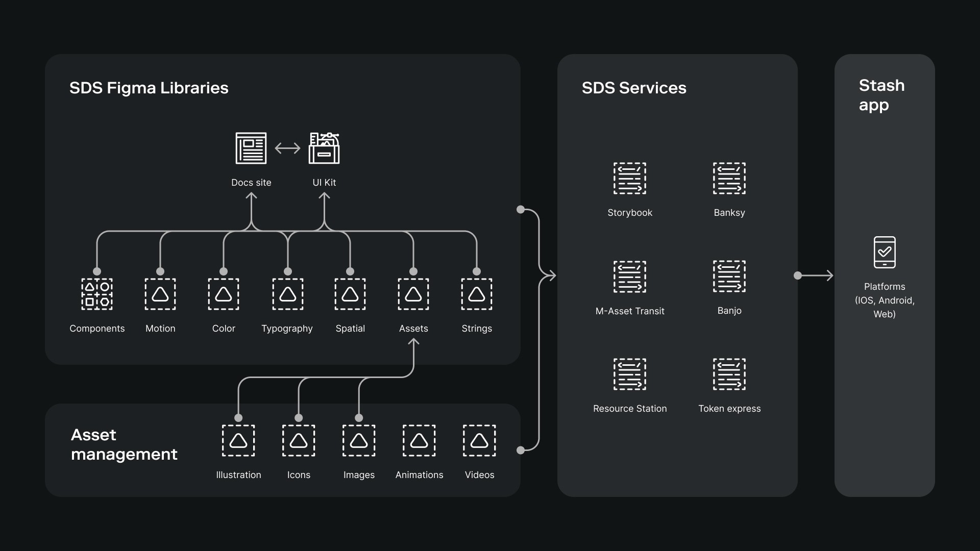Click the Docs site icon

click(251, 148)
